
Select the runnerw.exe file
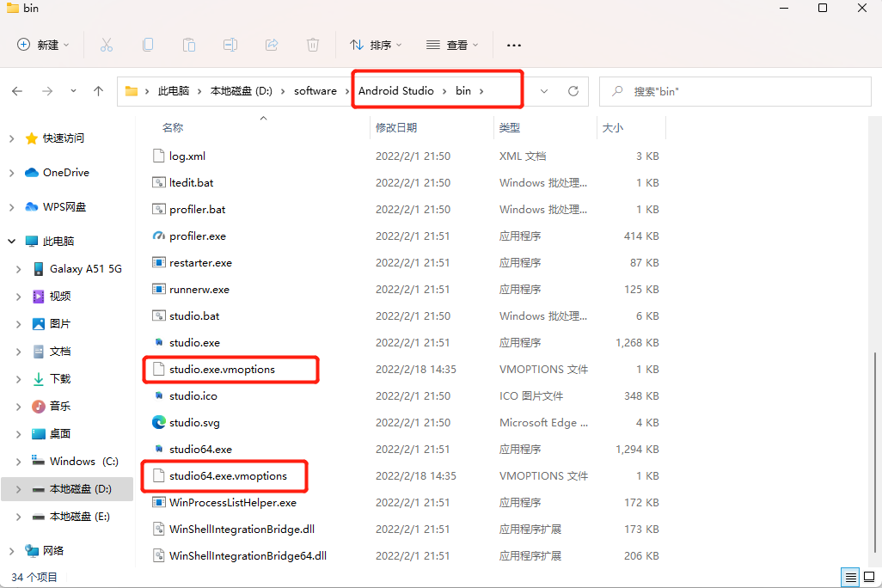point(199,289)
